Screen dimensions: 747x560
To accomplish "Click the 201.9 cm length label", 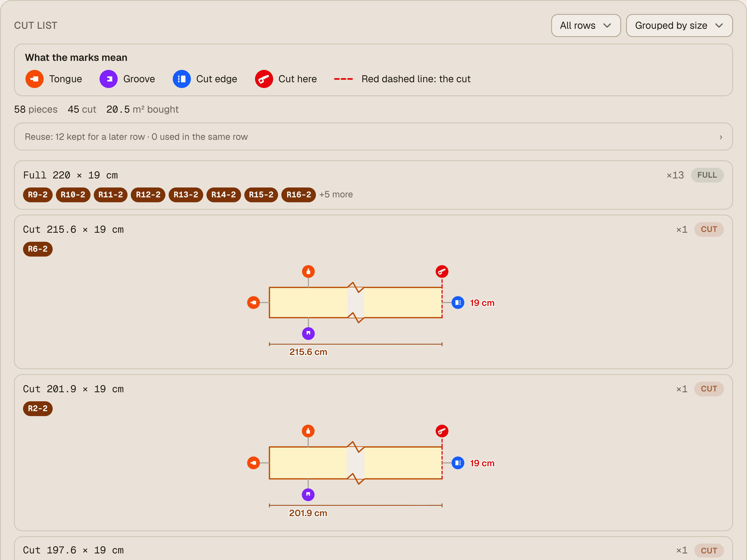I will click(x=308, y=513).
